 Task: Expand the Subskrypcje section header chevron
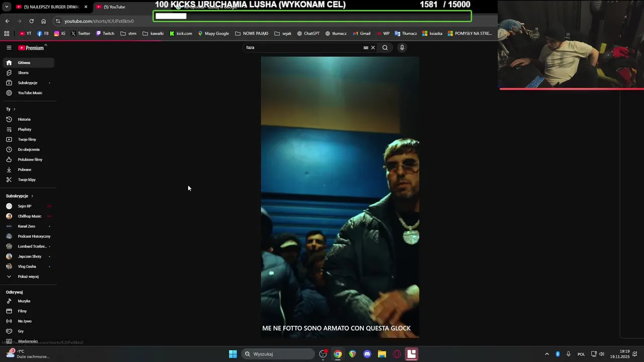point(32,196)
